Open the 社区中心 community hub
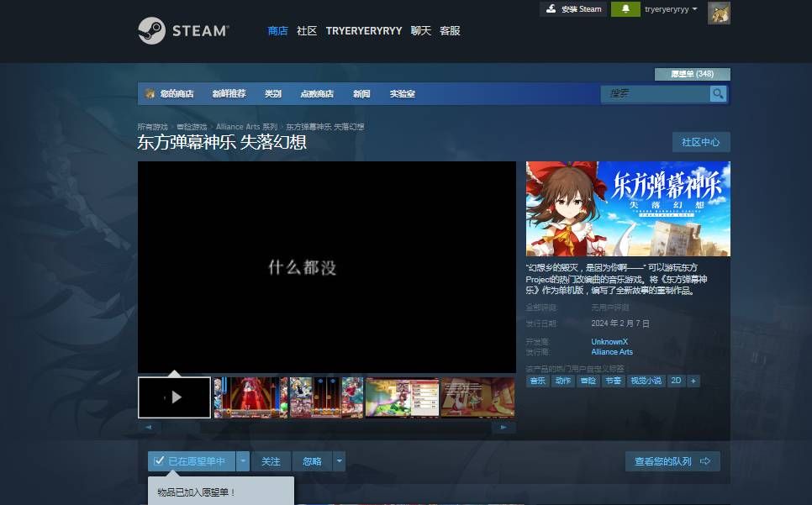This screenshot has width=812, height=505. click(700, 142)
